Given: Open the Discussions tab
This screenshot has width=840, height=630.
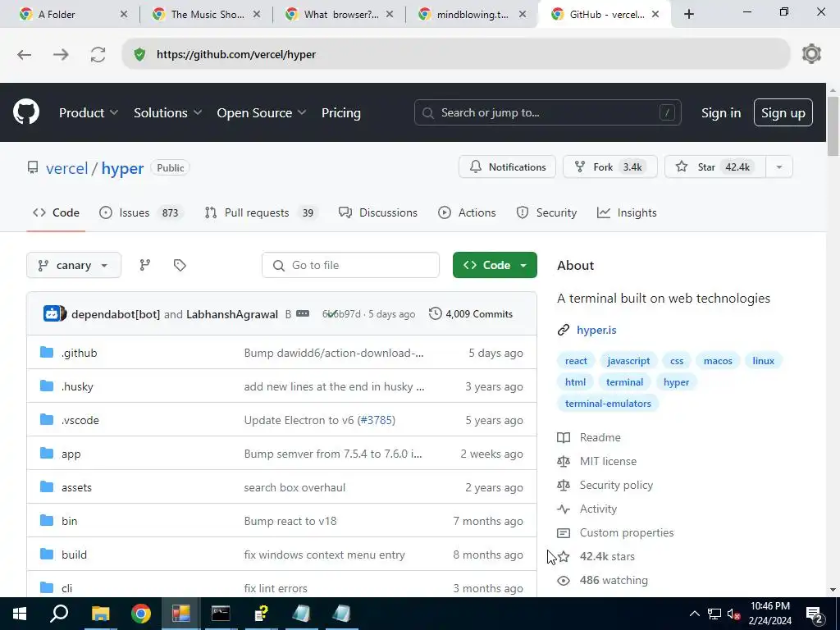Looking at the screenshot, I should [378, 212].
